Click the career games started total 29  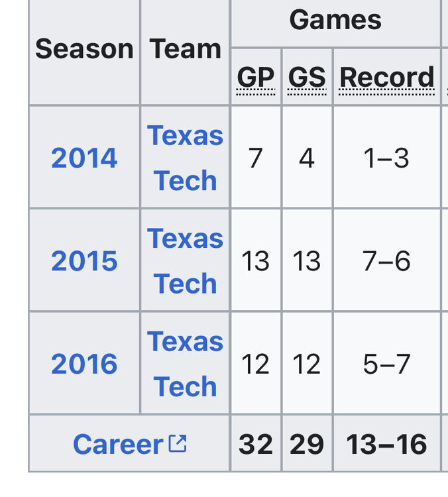coord(307,444)
